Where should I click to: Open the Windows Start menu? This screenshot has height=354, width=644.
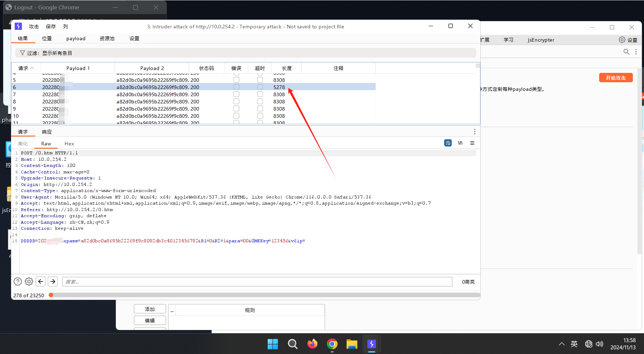(x=273, y=344)
